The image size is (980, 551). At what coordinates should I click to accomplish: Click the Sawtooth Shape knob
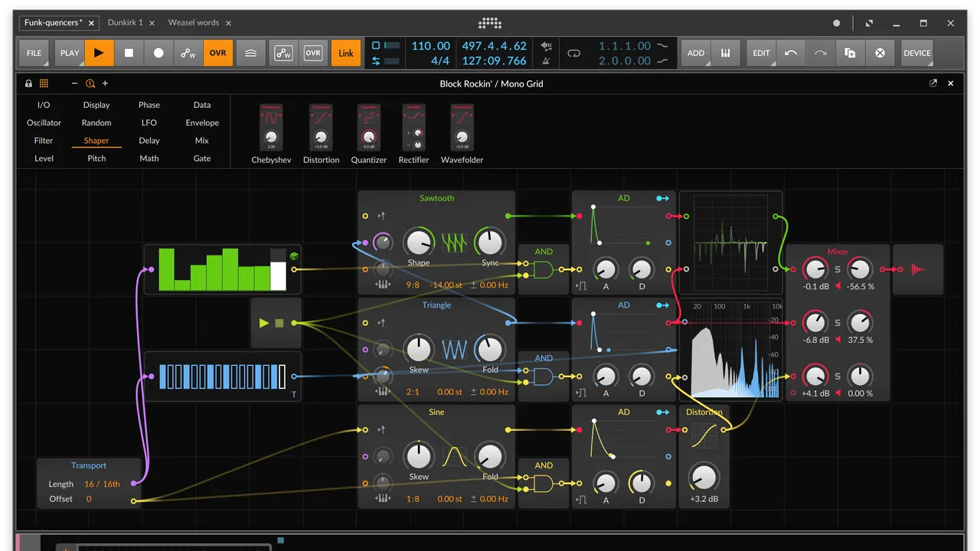click(418, 243)
